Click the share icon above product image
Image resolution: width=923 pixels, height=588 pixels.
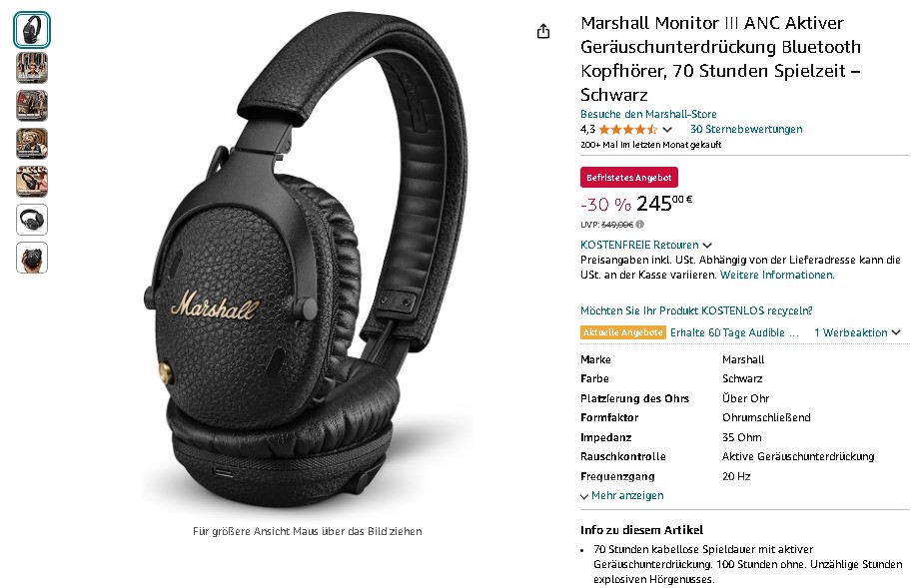543,31
